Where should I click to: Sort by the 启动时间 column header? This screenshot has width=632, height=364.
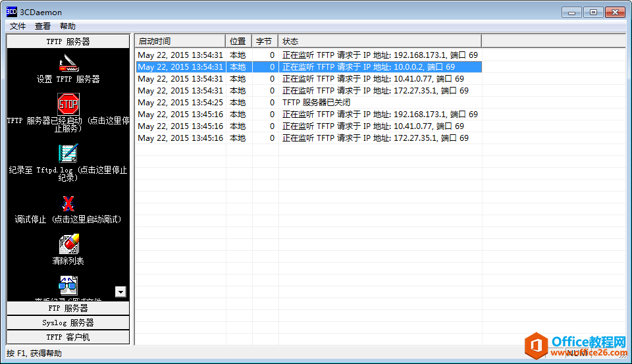(180, 41)
